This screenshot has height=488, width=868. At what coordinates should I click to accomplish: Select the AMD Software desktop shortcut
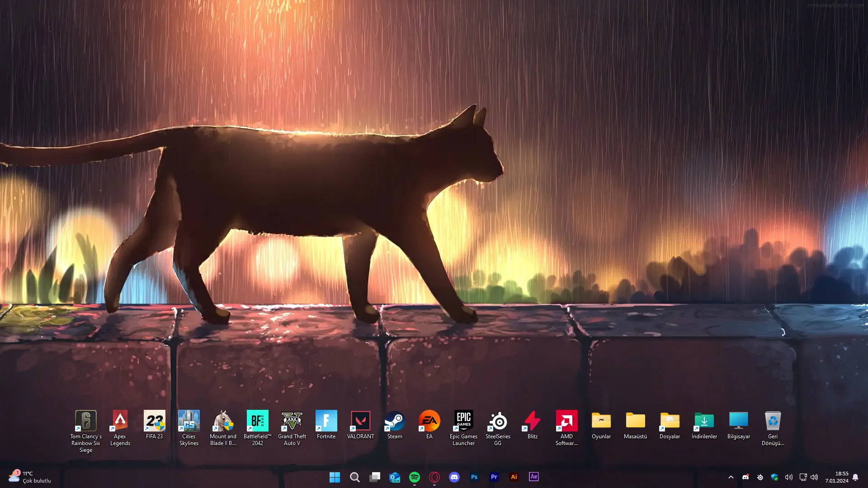pos(567,427)
